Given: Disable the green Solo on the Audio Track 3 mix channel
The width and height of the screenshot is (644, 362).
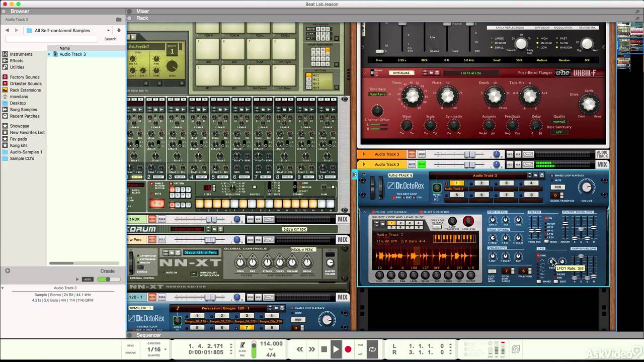Looking at the screenshot, I should 421,164.
